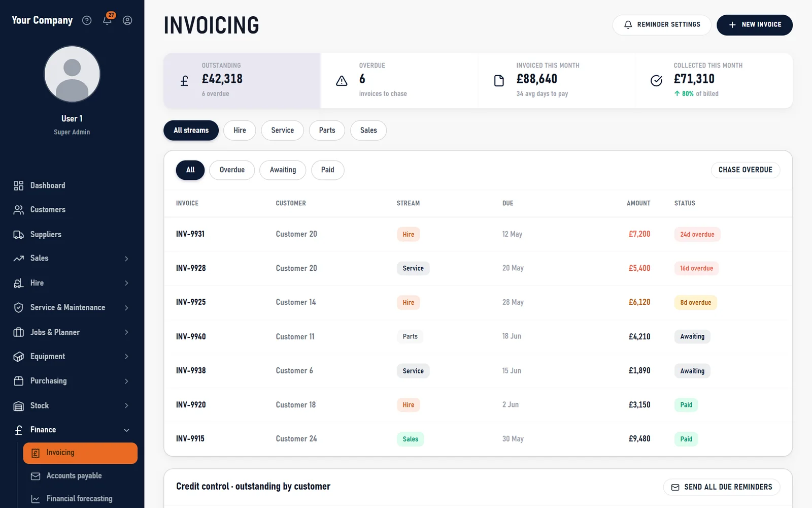
Task: Click the Sales trend arrow icon
Action: 19,258
